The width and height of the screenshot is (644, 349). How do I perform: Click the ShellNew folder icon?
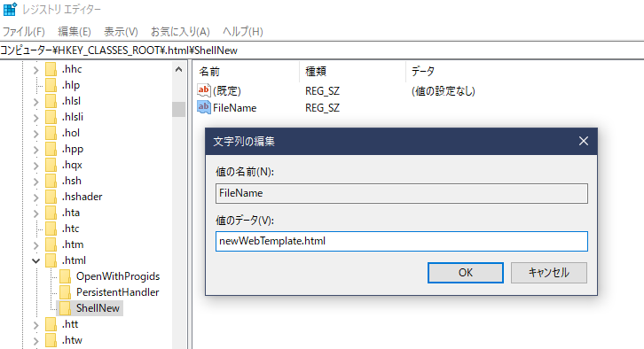tap(65, 308)
